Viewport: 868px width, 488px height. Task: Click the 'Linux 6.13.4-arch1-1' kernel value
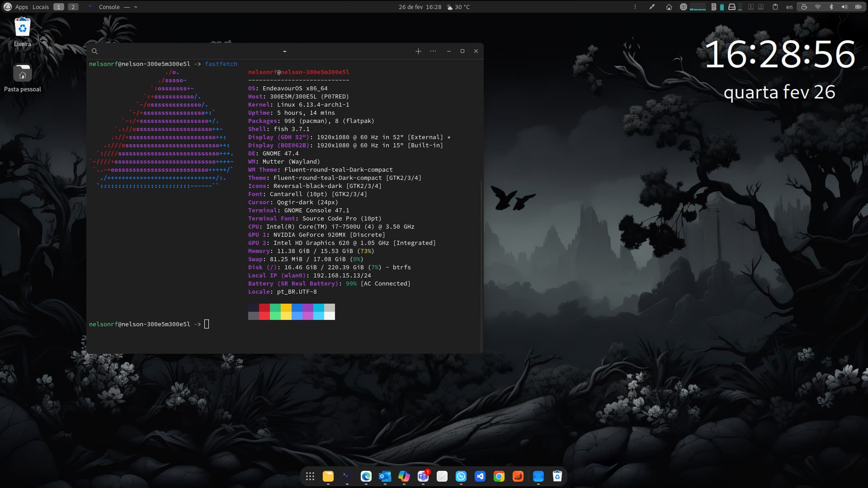tap(313, 104)
